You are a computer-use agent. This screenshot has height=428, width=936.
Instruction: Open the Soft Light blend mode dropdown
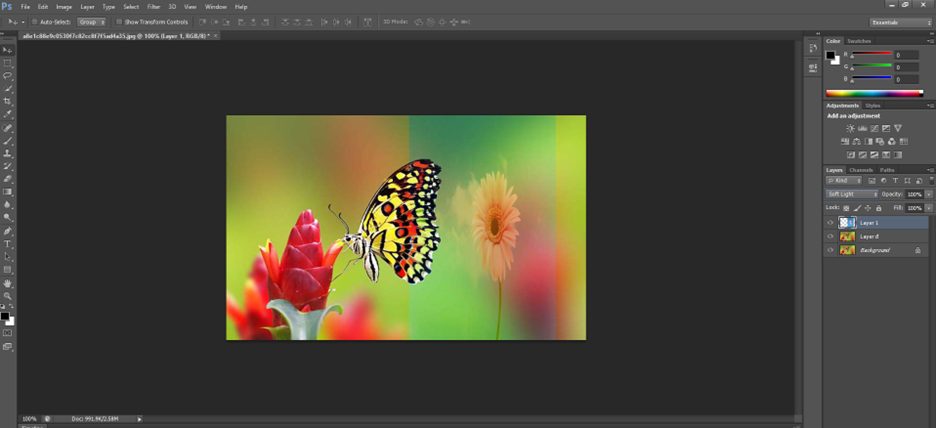[852, 194]
